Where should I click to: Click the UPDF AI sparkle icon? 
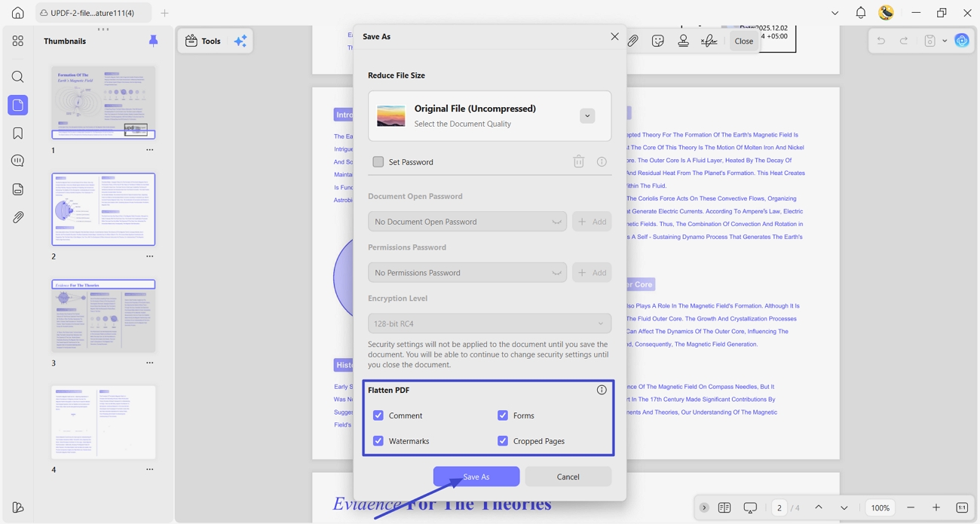[x=240, y=41]
